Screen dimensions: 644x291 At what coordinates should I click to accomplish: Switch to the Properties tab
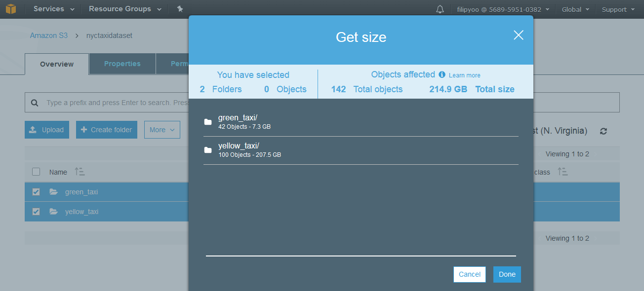pos(122,64)
